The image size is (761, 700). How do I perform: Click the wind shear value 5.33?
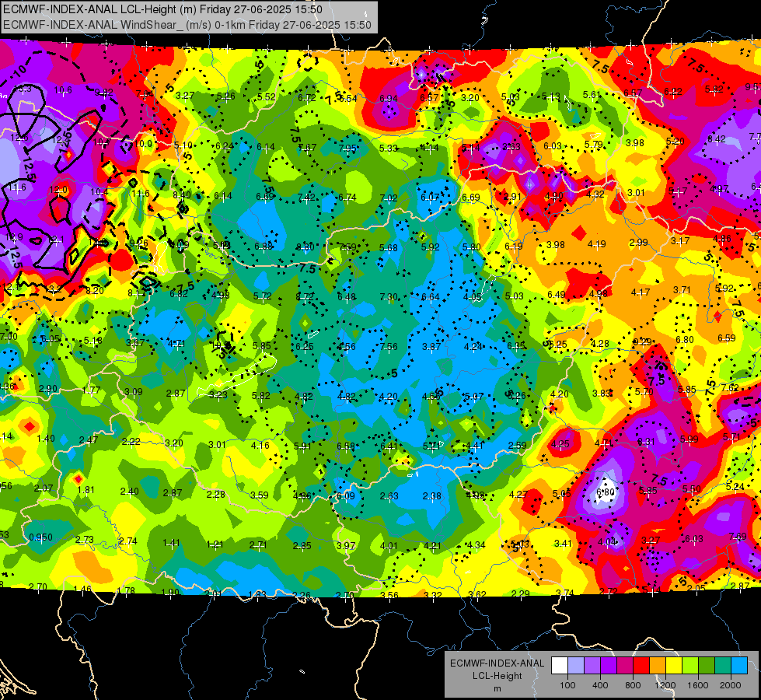pos(388,148)
